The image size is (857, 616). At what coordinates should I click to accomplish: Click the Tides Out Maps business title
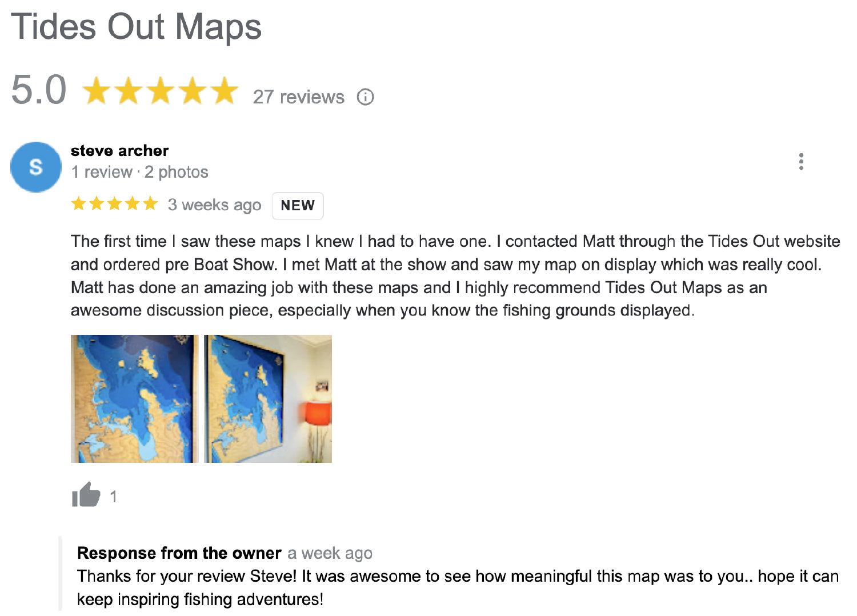pos(138,27)
